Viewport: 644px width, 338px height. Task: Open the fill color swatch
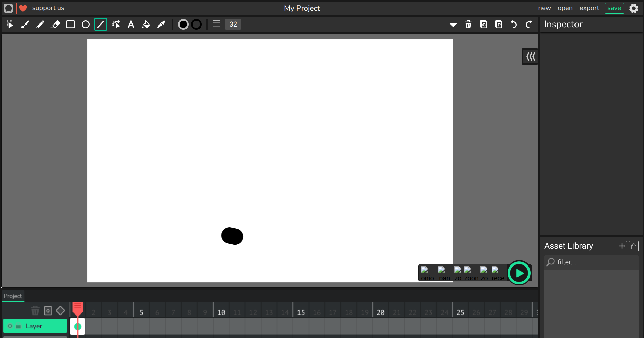183,25
